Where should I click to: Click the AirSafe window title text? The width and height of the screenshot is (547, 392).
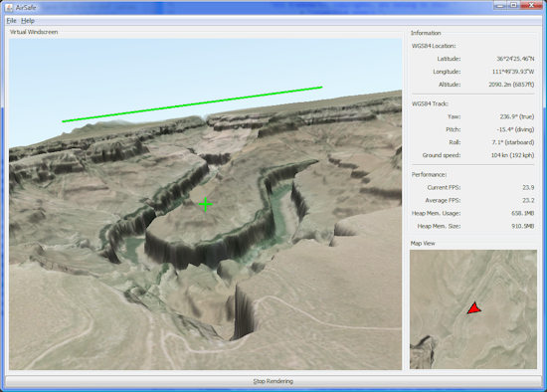pyautogui.click(x=26, y=7)
